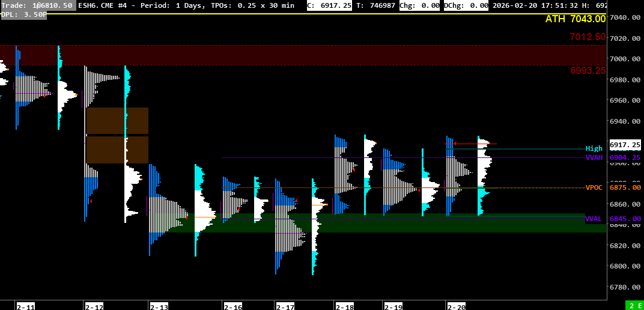This screenshot has height=310, width=644.
Task: Select the orange VPOC label
Action: [x=594, y=187]
